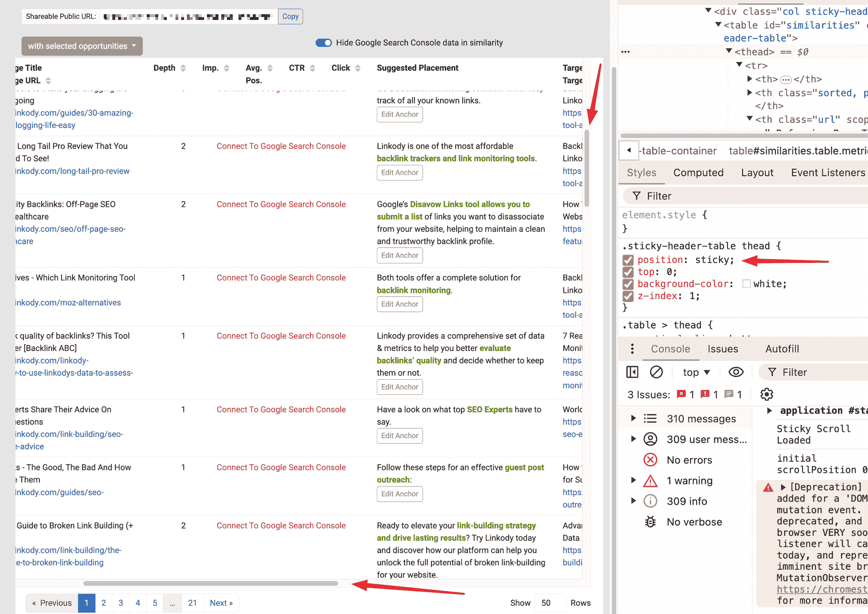Viewport: 868px width, 614px height.
Task: Uncheck the z-index property checkbox
Action: tap(628, 296)
